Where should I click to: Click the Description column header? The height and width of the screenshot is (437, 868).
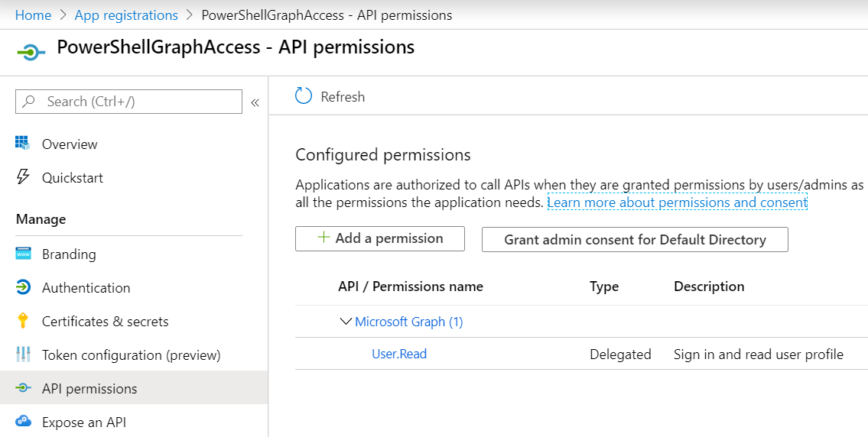click(709, 286)
